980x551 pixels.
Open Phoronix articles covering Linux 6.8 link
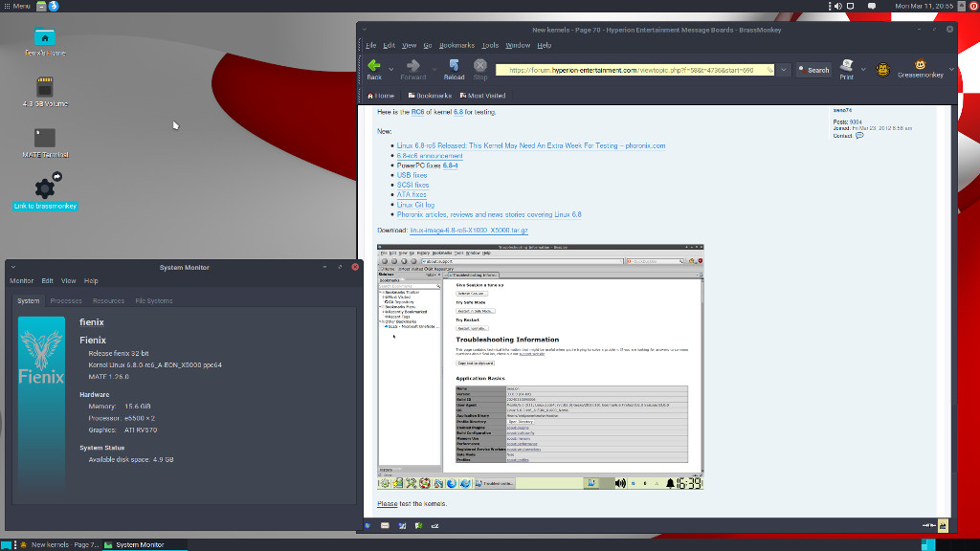coord(489,214)
